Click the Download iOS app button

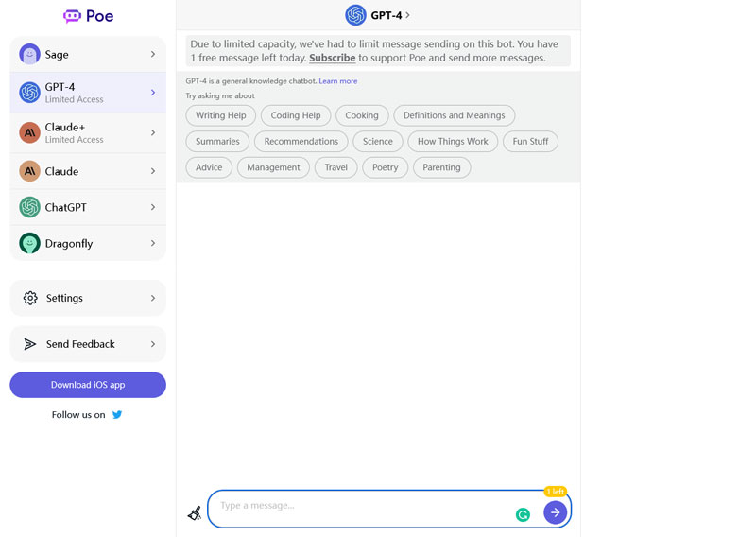pos(88,385)
